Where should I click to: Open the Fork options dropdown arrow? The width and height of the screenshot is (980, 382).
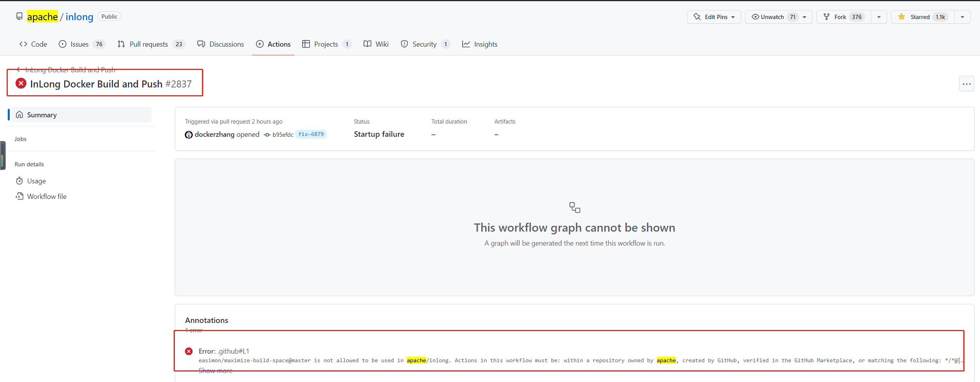click(x=879, y=17)
